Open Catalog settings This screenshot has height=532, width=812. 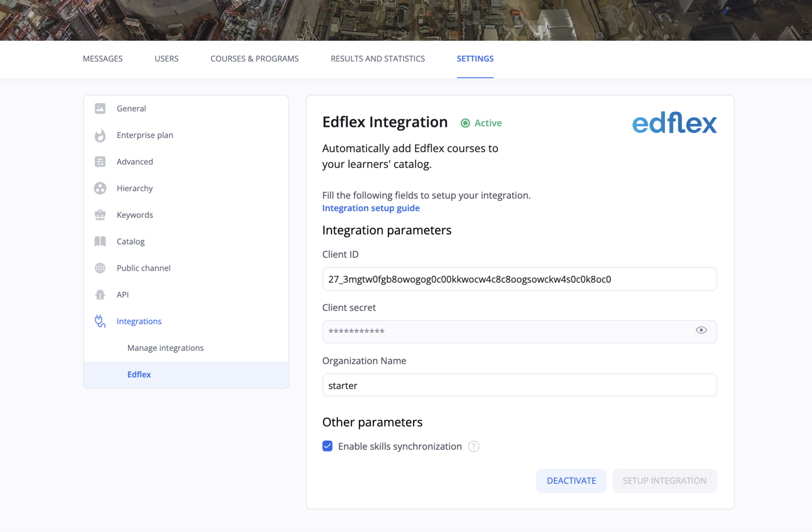click(186, 241)
